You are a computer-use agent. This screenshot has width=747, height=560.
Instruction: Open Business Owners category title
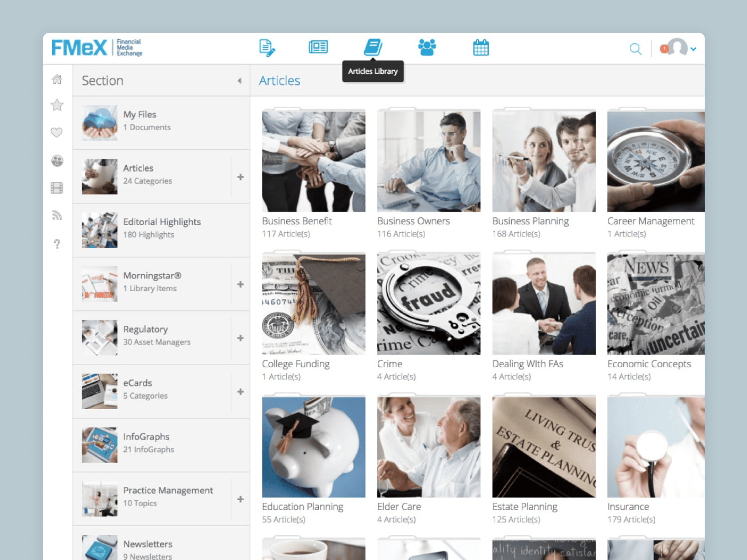click(x=413, y=221)
